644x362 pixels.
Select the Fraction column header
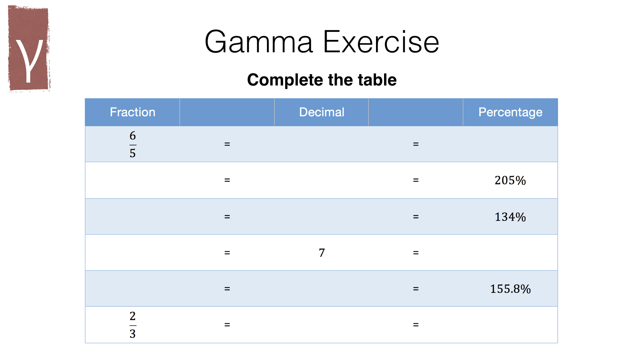pyautogui.click(x=132, y=112)
